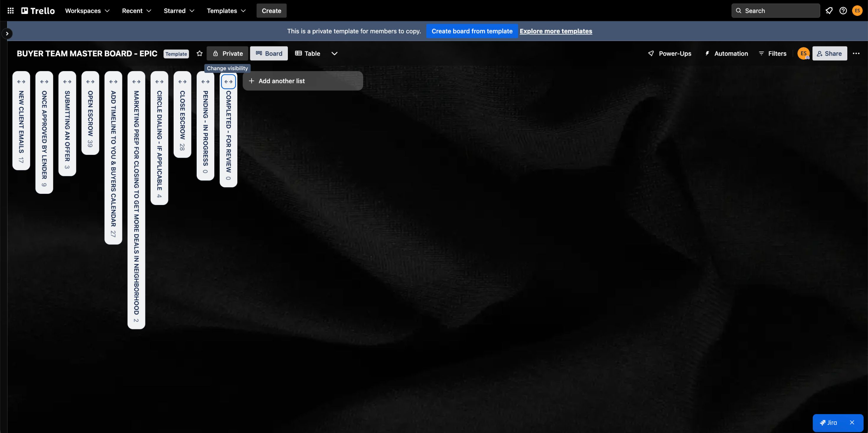The image size is (868, 433).
Task: Switch to the Table view
Action: [x=308, y=54]
